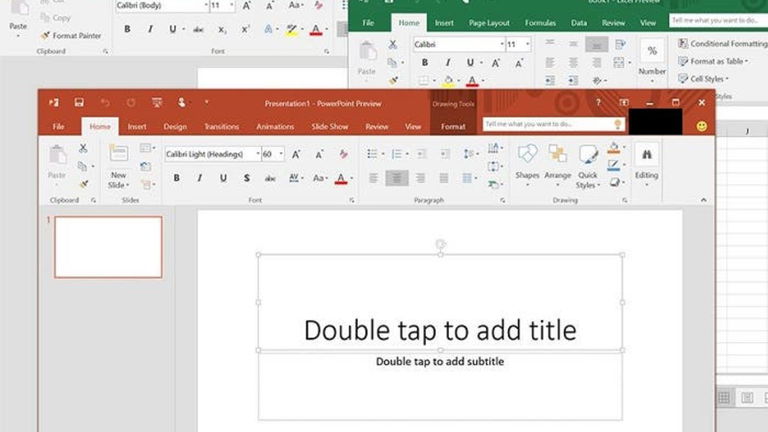The image size is (768, 432).
Task: Click Superscript button in the Word window
Action: tap(245, 29)
